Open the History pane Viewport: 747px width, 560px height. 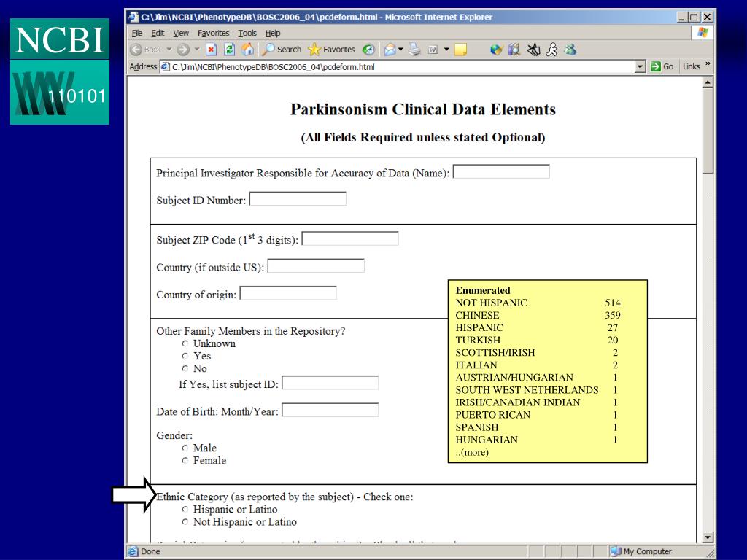click(x=368, y=50)
